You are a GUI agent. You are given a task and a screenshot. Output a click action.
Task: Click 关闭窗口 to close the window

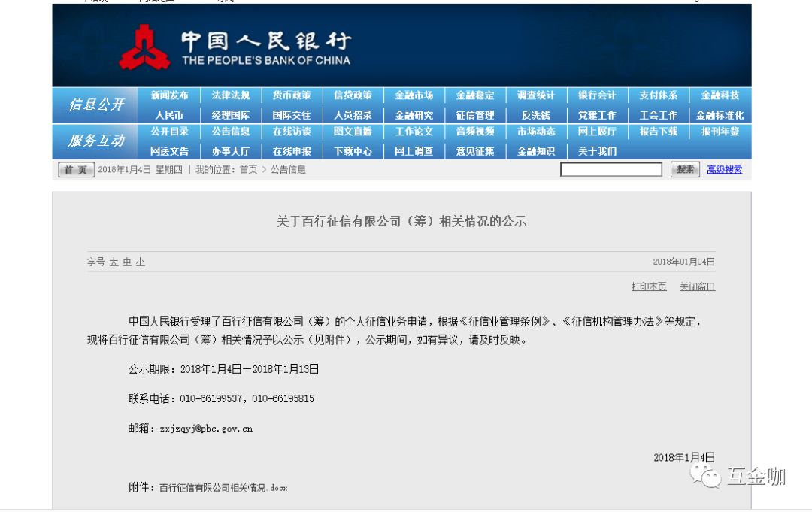pos(697,286)
